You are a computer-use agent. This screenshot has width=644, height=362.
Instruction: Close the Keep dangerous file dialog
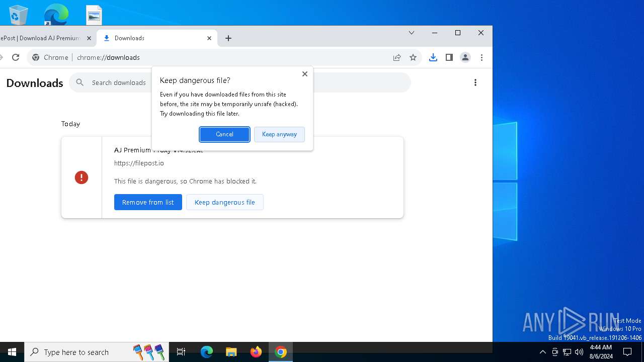(x=304, y=74)
